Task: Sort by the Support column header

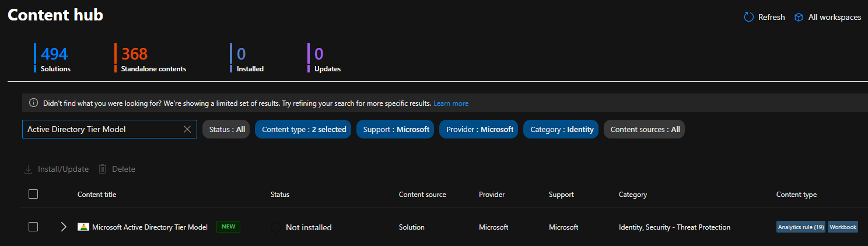Action: pyautogui.click(x=561, y=194)
